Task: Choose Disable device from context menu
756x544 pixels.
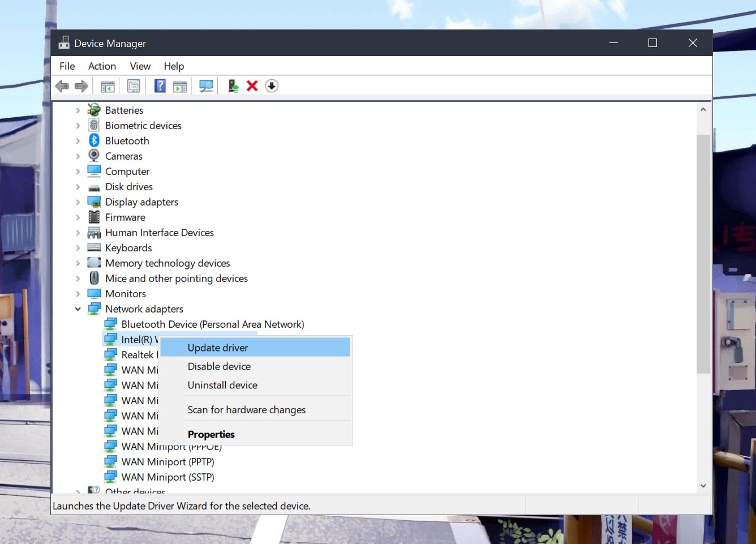Action: 219,366
